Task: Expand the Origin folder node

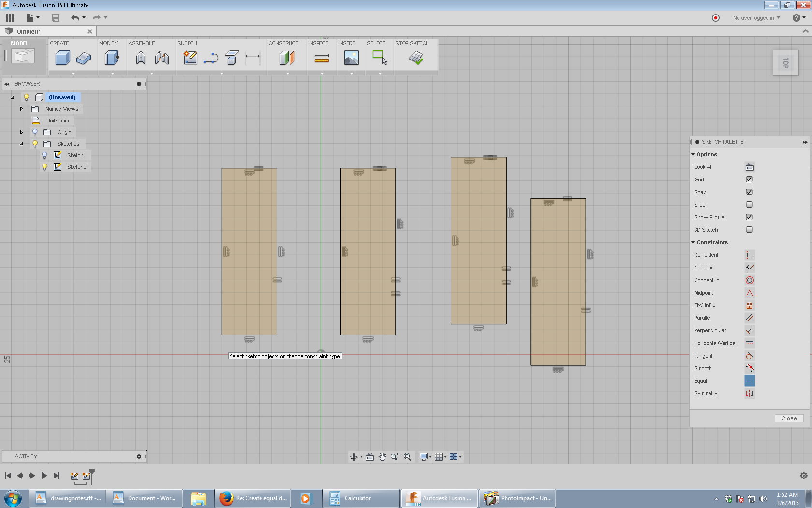Action: point(21,132)
